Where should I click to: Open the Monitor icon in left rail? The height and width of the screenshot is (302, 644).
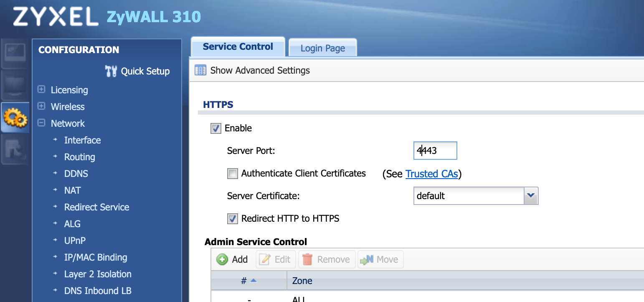15,85
